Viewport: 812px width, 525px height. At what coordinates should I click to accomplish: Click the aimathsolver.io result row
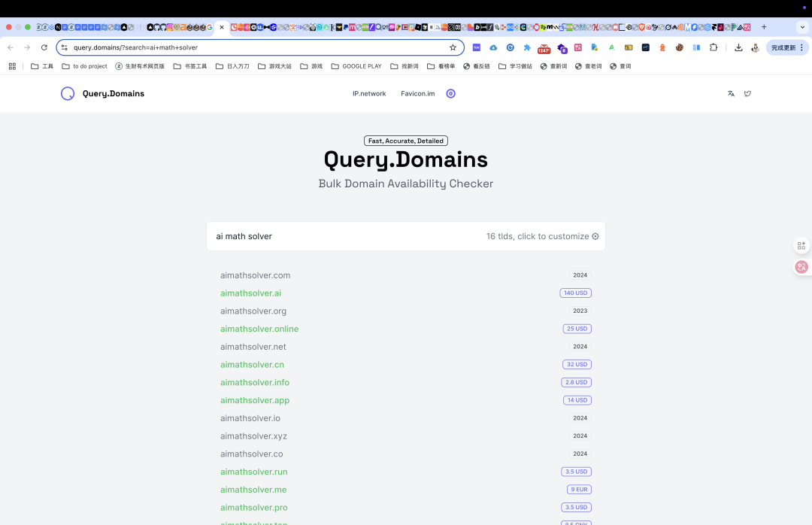[x=406, y=418]
